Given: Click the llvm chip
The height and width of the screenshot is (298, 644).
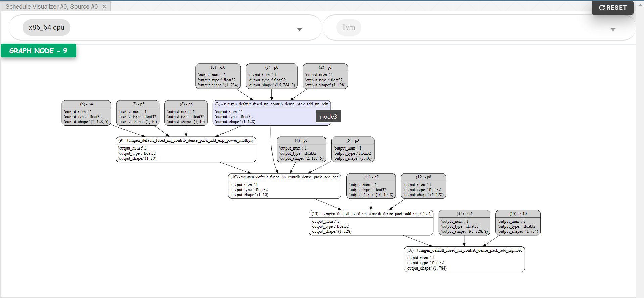Looking at the screenshot, I should coord(348,27).
